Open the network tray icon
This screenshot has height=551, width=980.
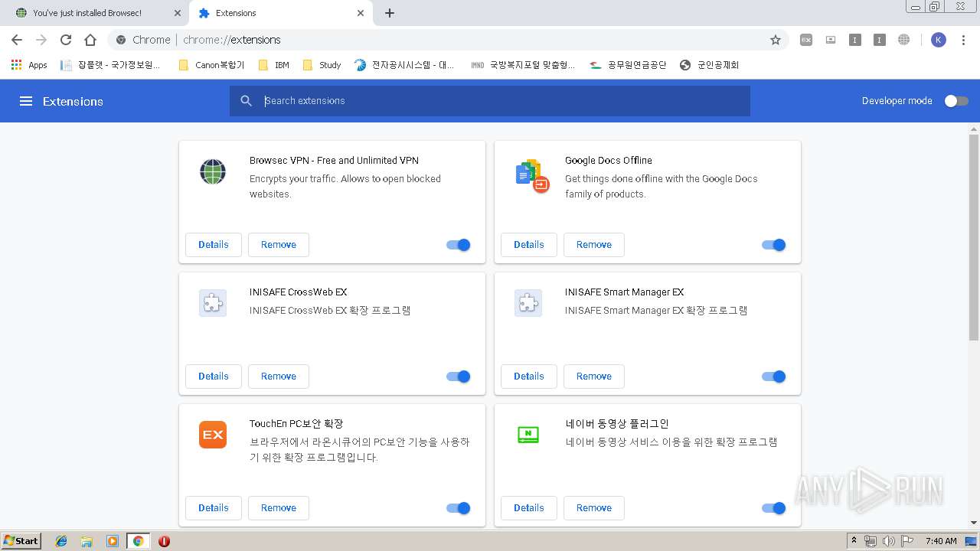click(x=871, y=541)
